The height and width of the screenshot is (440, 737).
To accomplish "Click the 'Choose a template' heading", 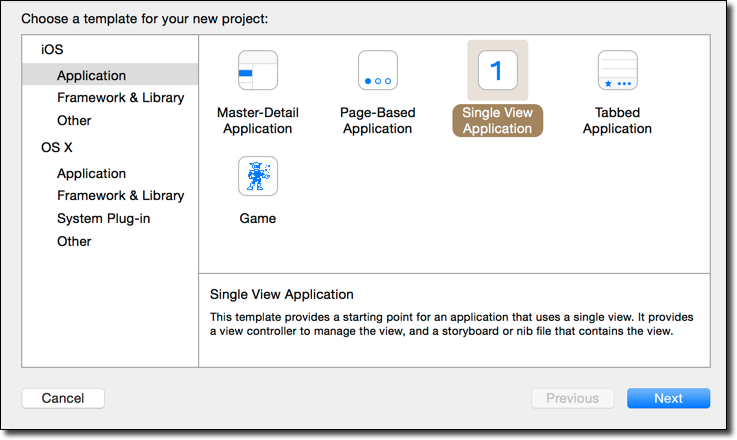I will pyautogui.click(x=144, y=19).
